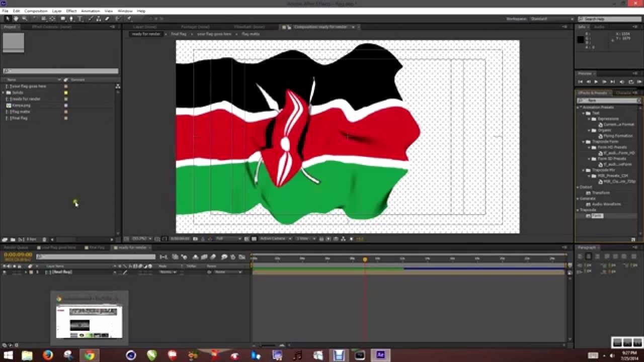Viewport: 644px width, 362px height.
Task: Click the Google Chrome taskbar icon
Action: tap(89, 355)
